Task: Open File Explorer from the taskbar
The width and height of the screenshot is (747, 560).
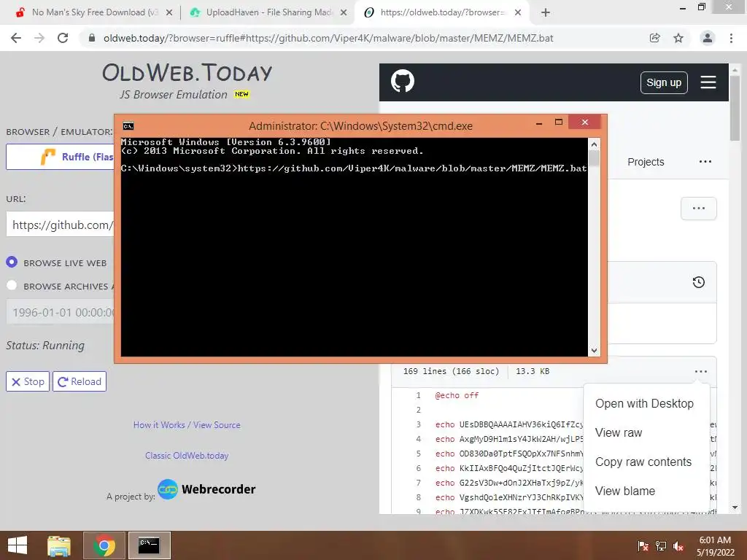Action: coord(59,545)
